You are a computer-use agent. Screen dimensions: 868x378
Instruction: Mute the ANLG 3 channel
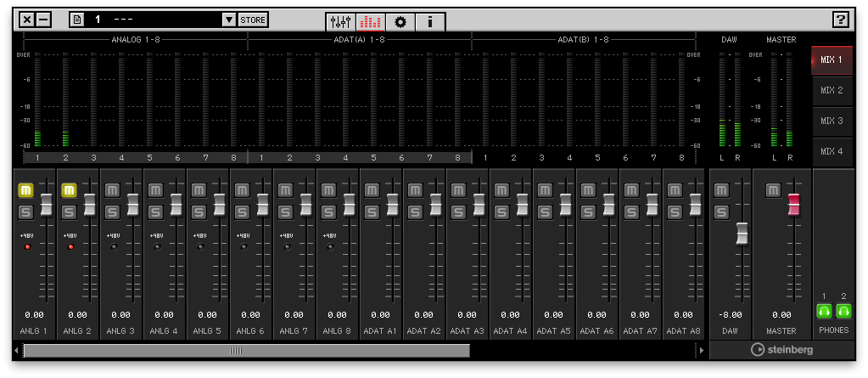pos(112,190)
